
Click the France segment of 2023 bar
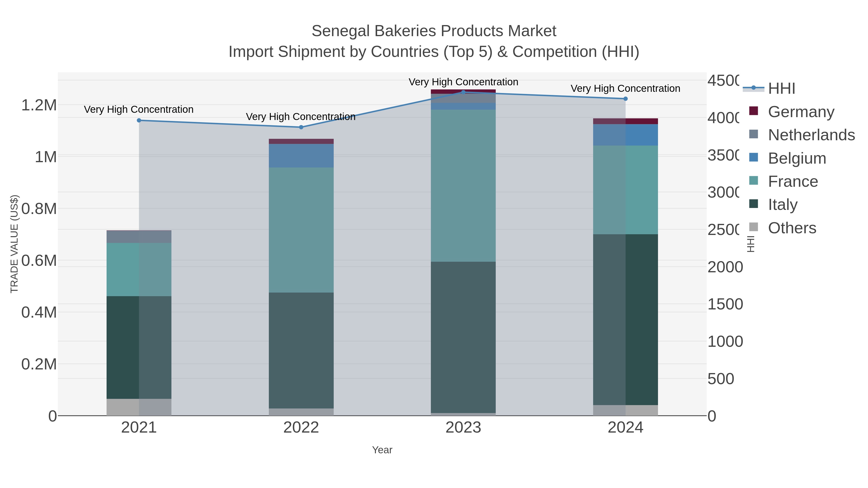pos(463,186)
